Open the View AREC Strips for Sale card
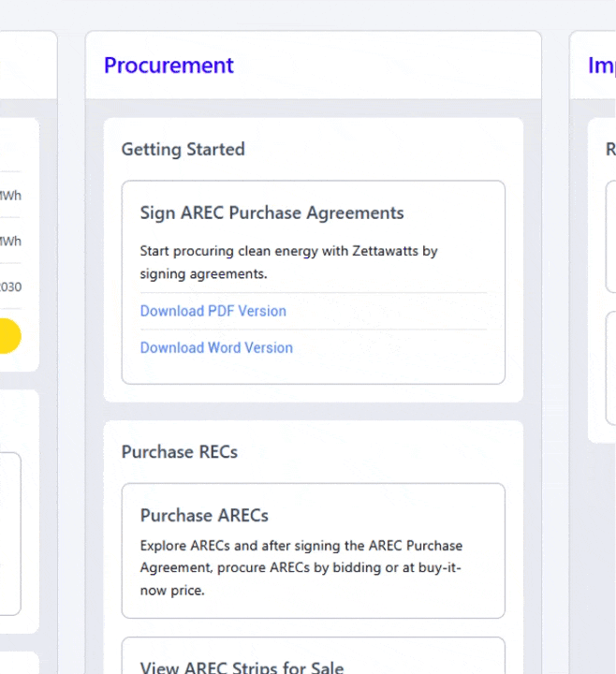The height and width of the screenshot is (674, 616). click(x=313, y=655)
